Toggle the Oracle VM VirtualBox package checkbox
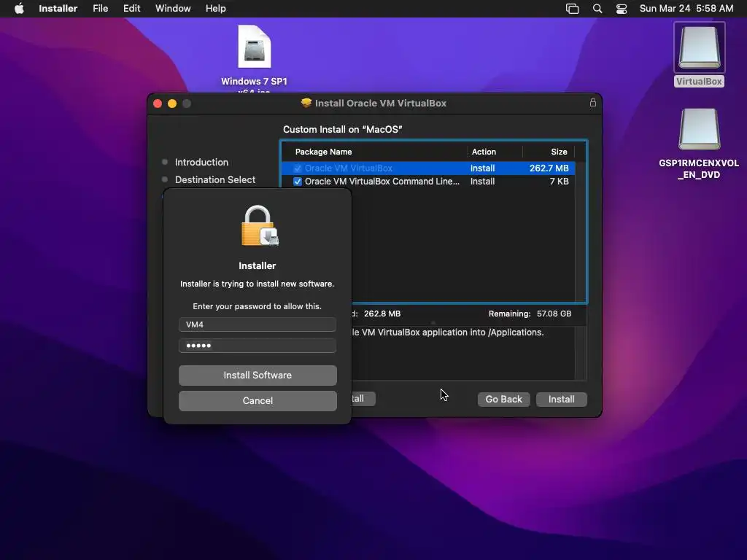The image size is (747, 560). [x=298, y=168]
